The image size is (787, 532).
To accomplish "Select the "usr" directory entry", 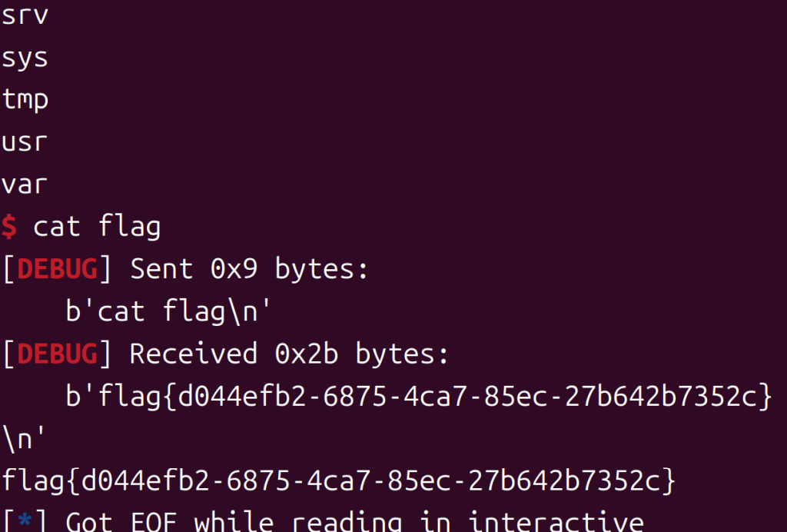I will pyautogui.click(x=25, y=142).
